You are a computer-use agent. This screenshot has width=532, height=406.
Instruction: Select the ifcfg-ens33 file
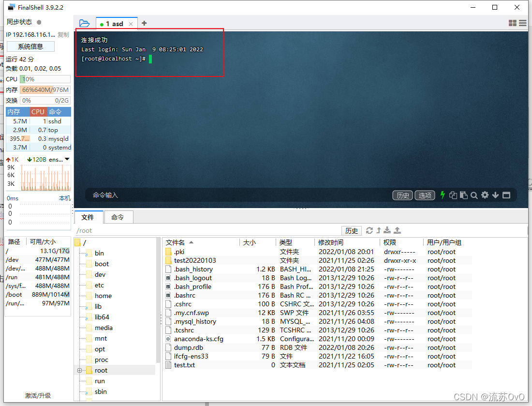click(x=317, y=356)
